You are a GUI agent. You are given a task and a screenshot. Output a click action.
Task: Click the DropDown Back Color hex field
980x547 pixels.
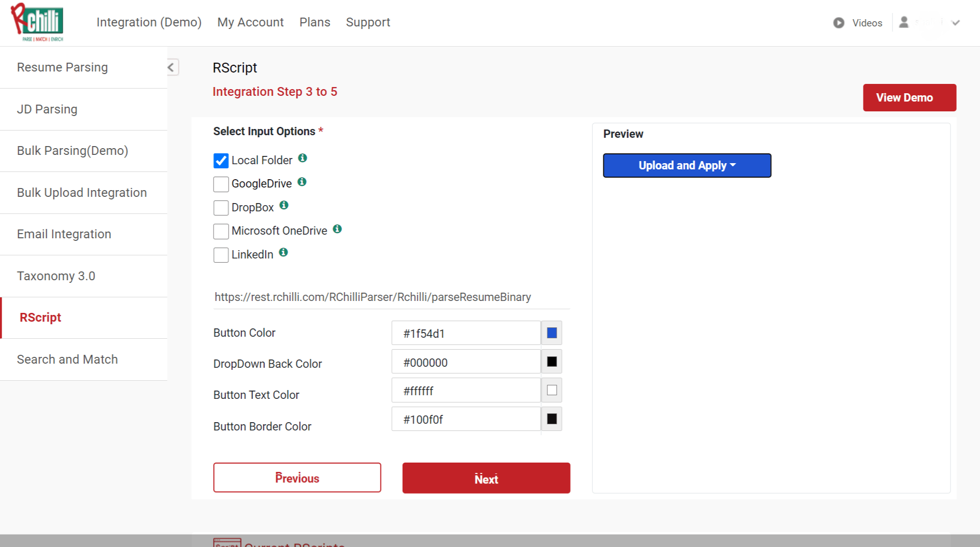[x=466, y=362]
